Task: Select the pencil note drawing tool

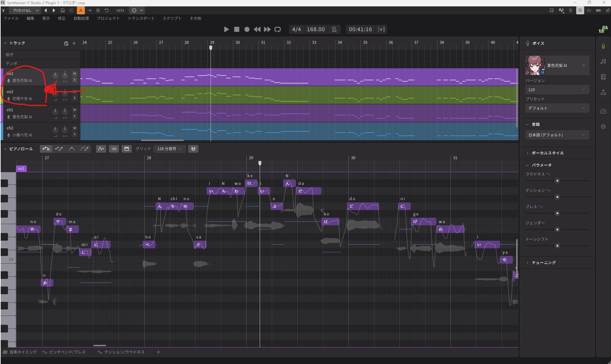Action: (x=59, y=149)
